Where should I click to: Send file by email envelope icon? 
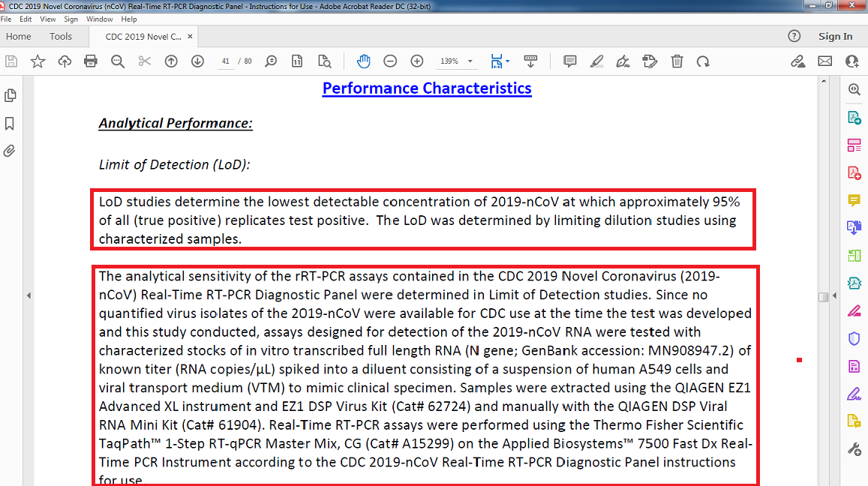click(824, 61)
